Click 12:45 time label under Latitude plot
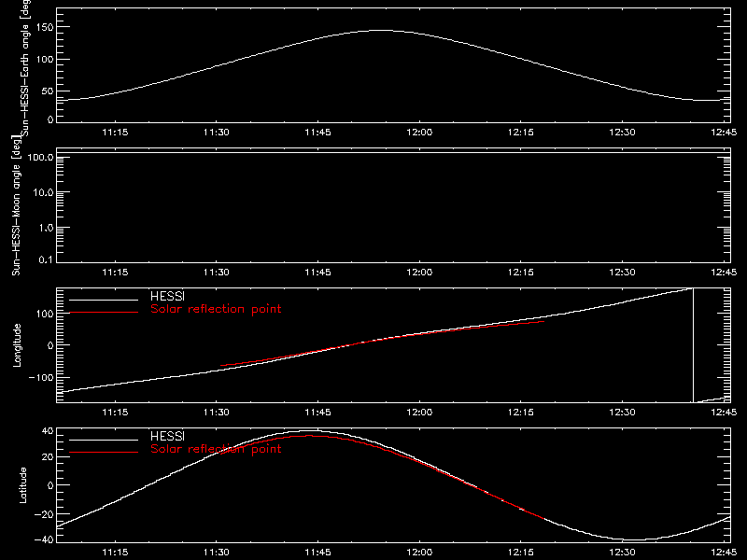Image resolution: width=747 pixels, height=560 pixels. (x=724, y=552)
